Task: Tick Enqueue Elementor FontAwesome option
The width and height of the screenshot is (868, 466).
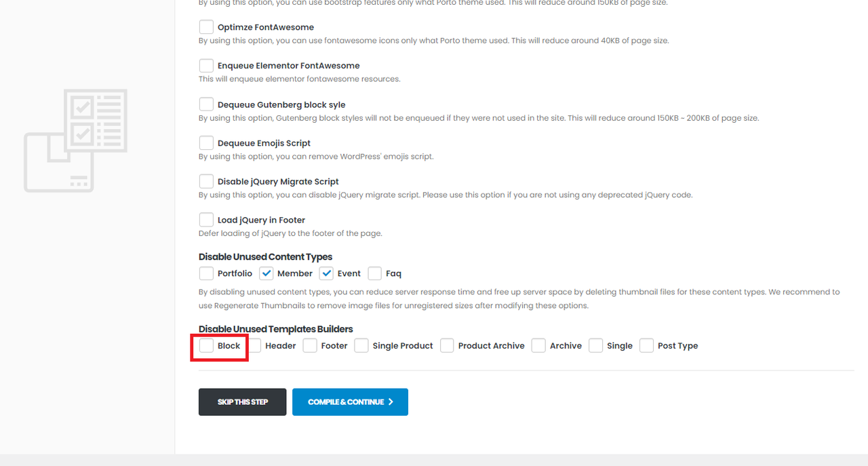Action: tap(206, 66)
